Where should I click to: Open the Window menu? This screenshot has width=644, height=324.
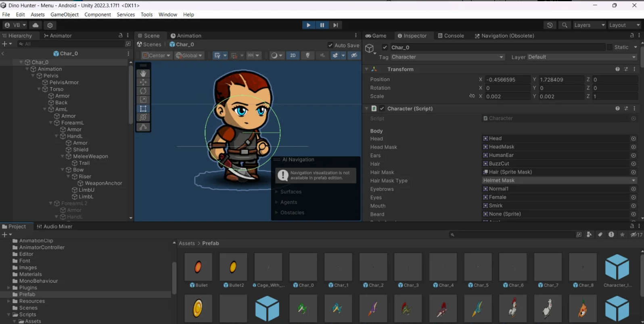coord(168,15)
